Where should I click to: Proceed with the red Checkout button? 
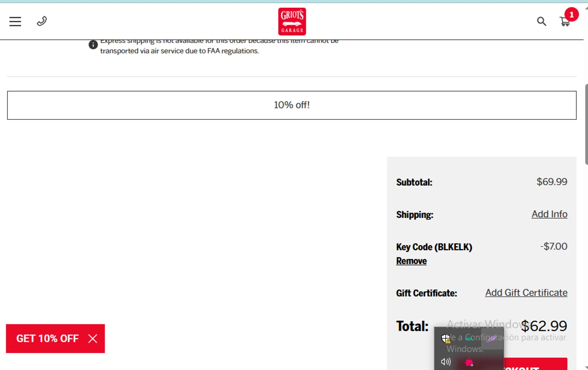(x=535, y=364)
